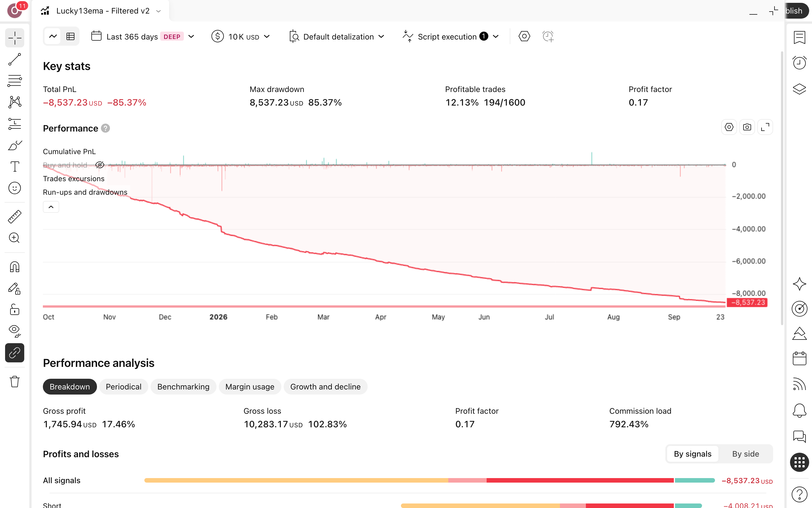
Task: Open the Last 365 days range dropdown
Action: point(143,36)
